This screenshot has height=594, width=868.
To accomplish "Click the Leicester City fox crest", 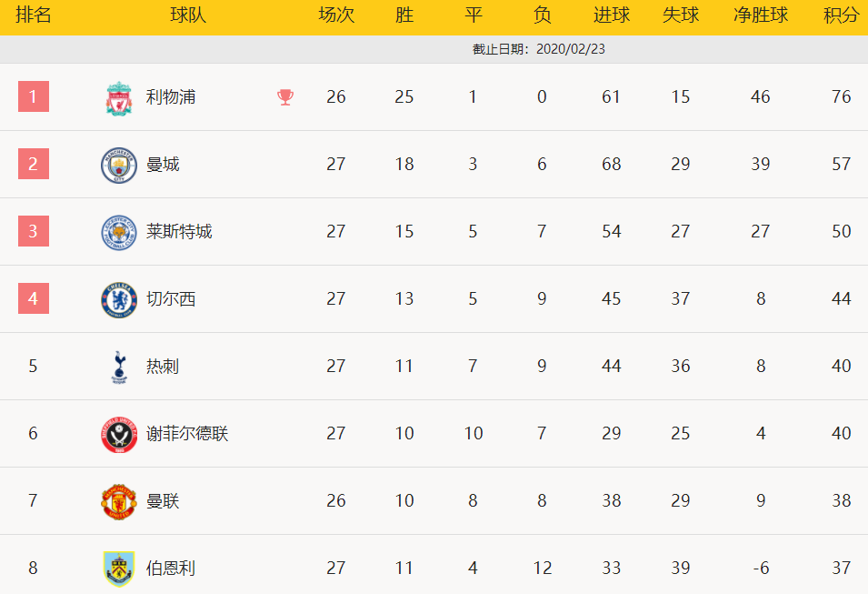I will 119,233.
